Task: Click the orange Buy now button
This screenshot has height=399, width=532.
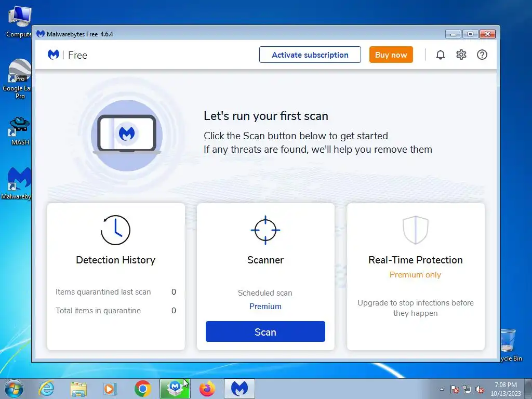Action: pyautogui.click(x=391, y=55)
